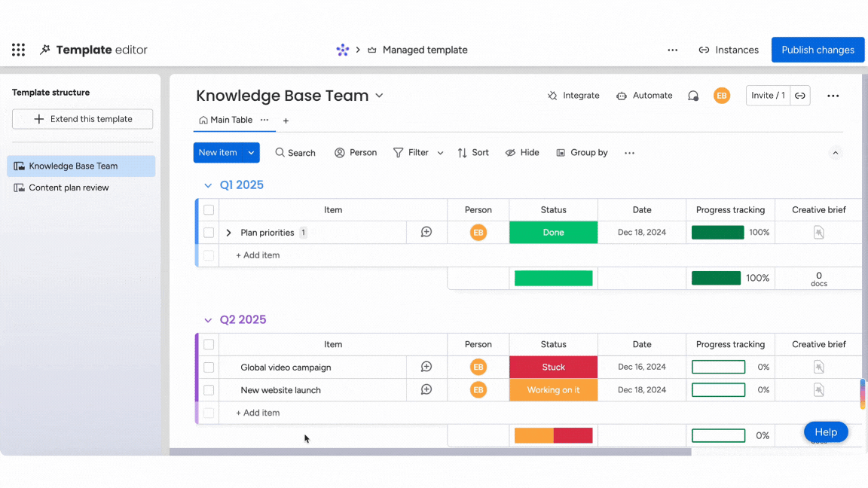This screenshot has height=488, width=868.
Task: Open Help button
Action: pos(826,432)
